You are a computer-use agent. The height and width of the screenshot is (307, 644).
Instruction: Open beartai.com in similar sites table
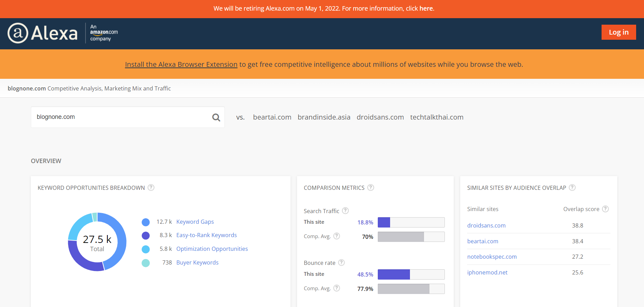pyautogui.click(x=482, y=241)
